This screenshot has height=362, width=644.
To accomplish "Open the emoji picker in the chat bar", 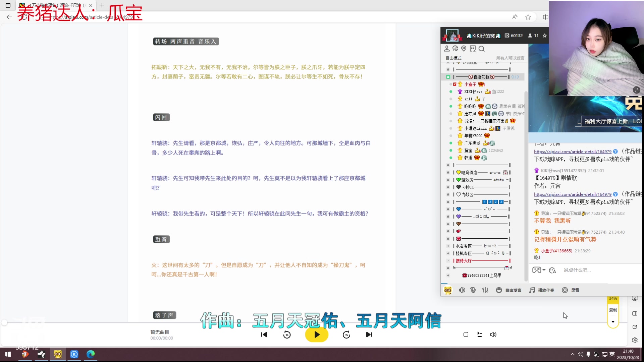I will 499,290.
